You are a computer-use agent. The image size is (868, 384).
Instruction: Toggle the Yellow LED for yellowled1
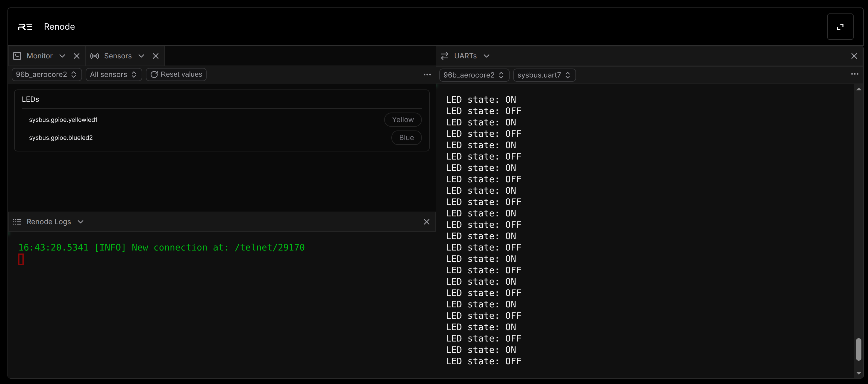pyautogui.click(x=402, y=120)
